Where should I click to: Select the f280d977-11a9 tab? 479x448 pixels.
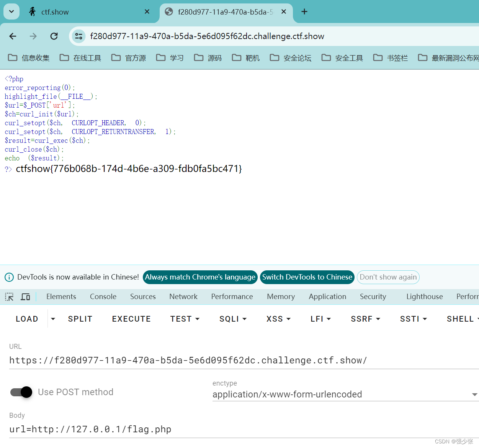point(226,12)
